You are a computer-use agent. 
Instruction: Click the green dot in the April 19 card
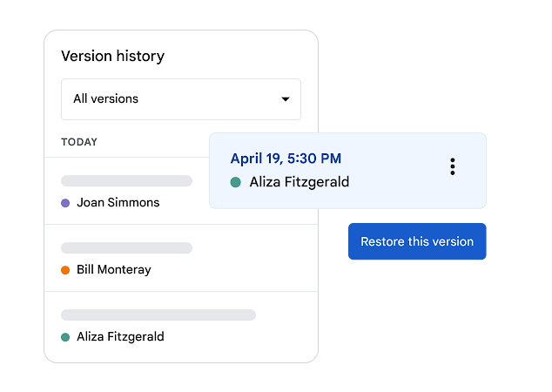tap(236, 182)
